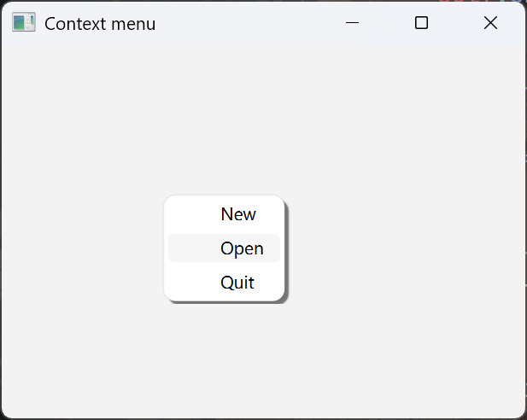527x420 pixels.
Task: Create a new item via the New entry
Action: [x=237, y=214]
